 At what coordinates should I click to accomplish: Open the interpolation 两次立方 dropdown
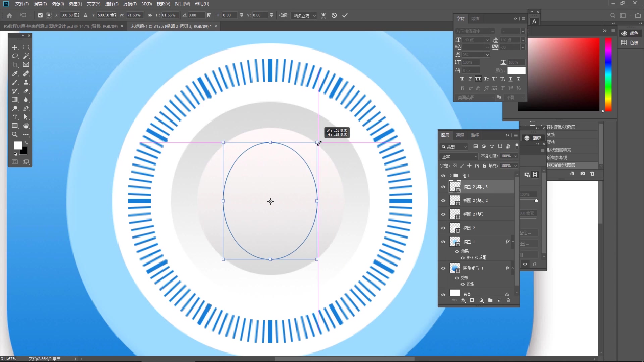pyautogui.click(x=304, y=15)
